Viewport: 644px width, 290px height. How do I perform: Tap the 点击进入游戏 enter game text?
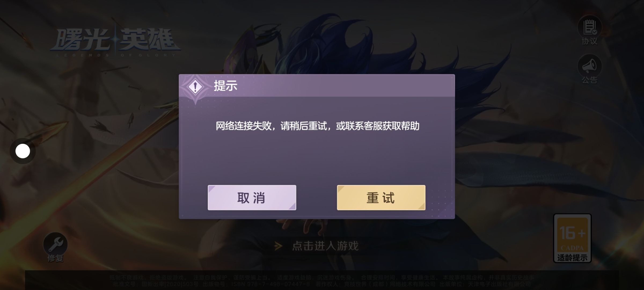325,246
